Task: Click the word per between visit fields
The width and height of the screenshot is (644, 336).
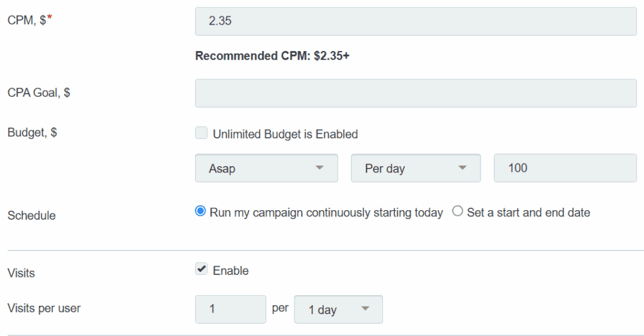Action: pos(280,308)
